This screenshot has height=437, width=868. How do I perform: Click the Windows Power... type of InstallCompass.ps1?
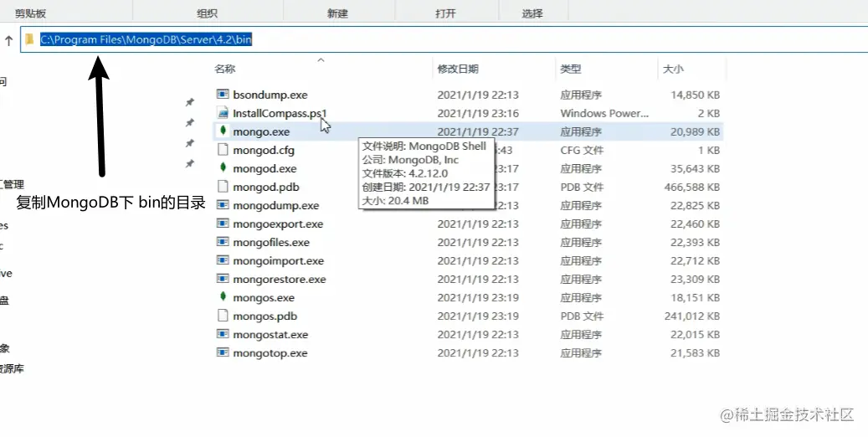(604, 114)
